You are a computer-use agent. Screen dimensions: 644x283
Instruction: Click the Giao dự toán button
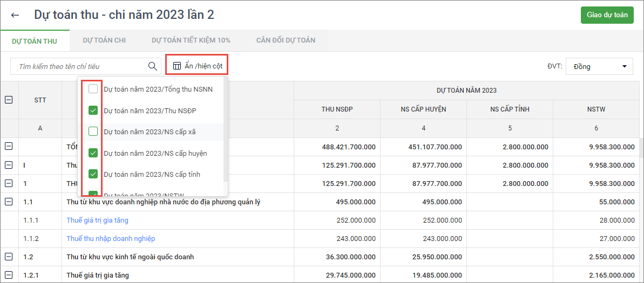607,15
